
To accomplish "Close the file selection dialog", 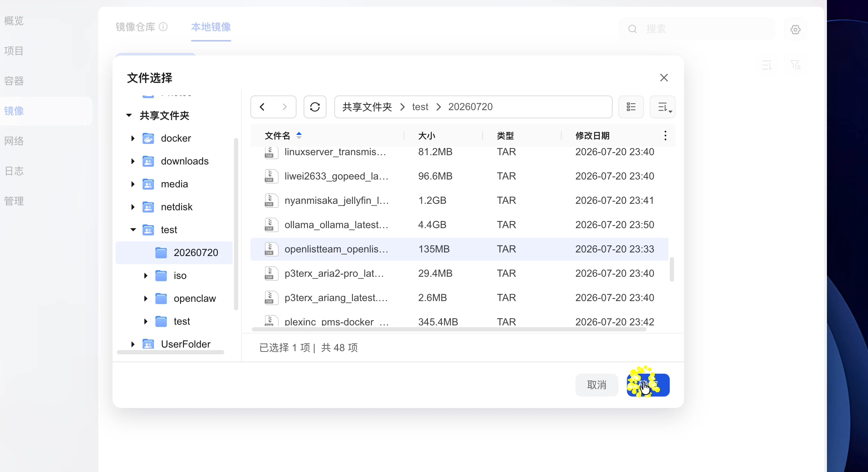I will tap(664, 78).
